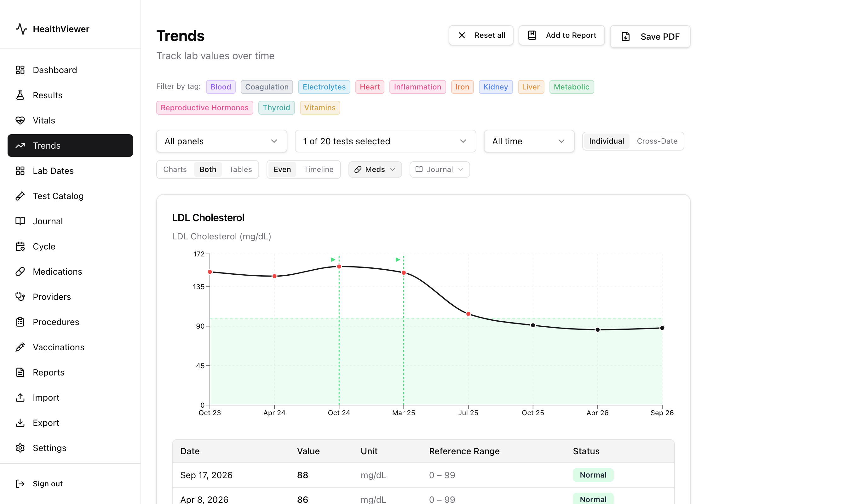
Task: Toggle the Heart tag filter
Action: pyautogui.click(x=370, y=87)
